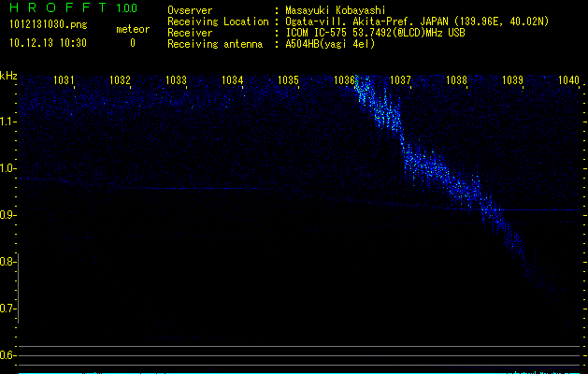The height and width of the screenshot is (374, 588).
Task: Click the time axis marker 1035
Action: pos(288,79)
